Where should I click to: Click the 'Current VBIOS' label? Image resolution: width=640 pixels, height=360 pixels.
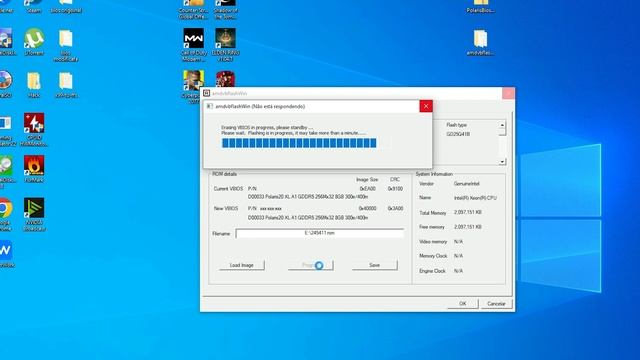228,189
